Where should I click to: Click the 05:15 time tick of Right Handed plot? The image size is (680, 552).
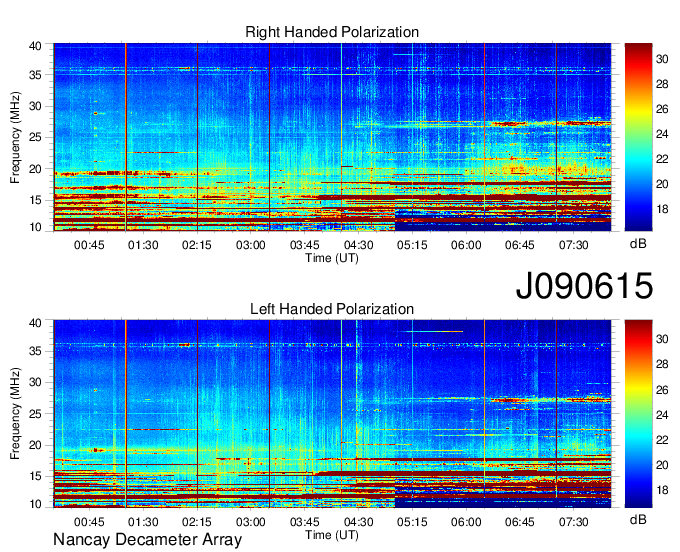pos(412,245)
